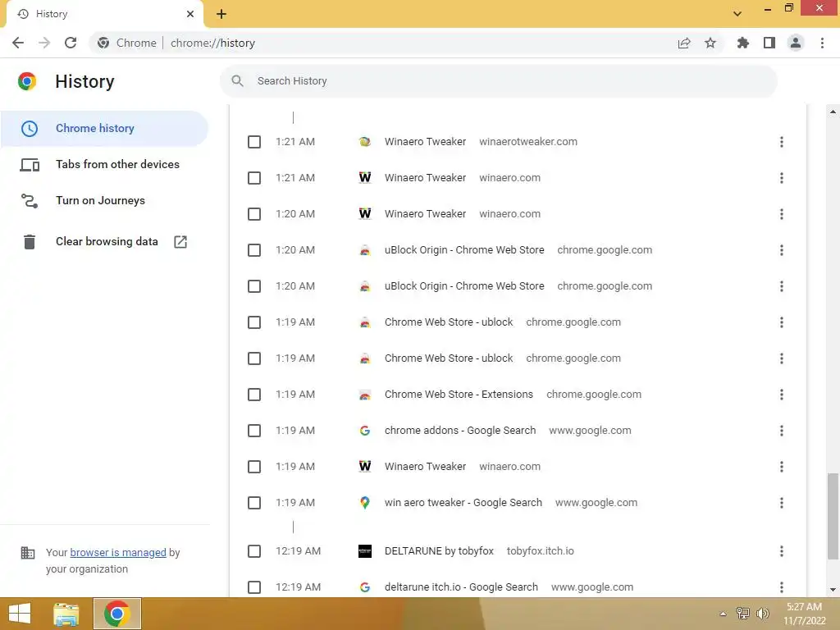The image size is (840, 630).
Task: Click the Chrome logo beside History heading
Action: click(x=27, y=81)
